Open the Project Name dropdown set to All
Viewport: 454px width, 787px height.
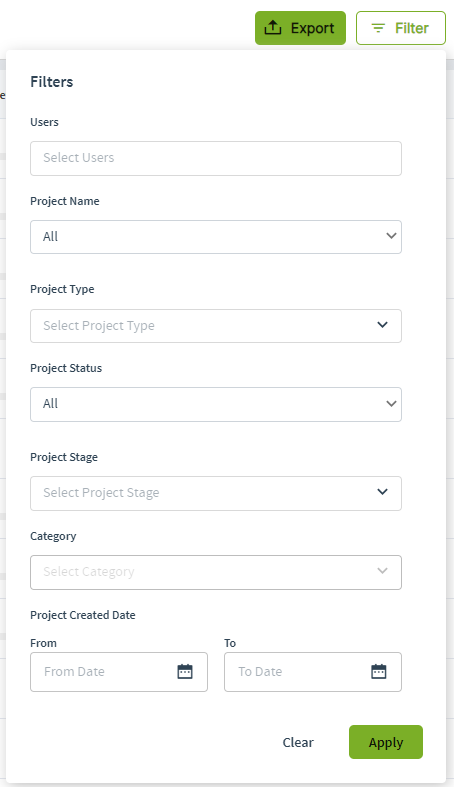point(216,237)
